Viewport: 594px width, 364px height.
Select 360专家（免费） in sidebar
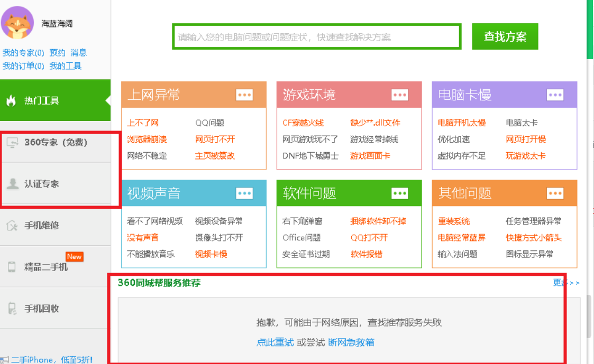(x=56, y=142)
